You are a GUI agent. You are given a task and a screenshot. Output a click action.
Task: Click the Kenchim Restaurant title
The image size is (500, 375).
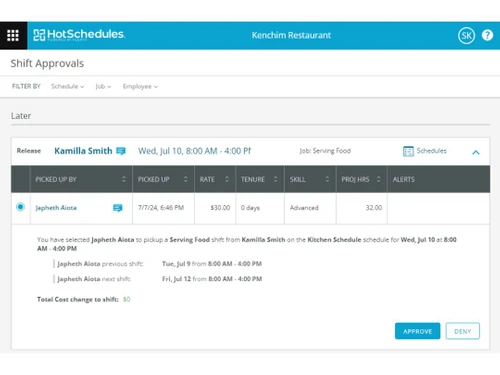[291, 35]
